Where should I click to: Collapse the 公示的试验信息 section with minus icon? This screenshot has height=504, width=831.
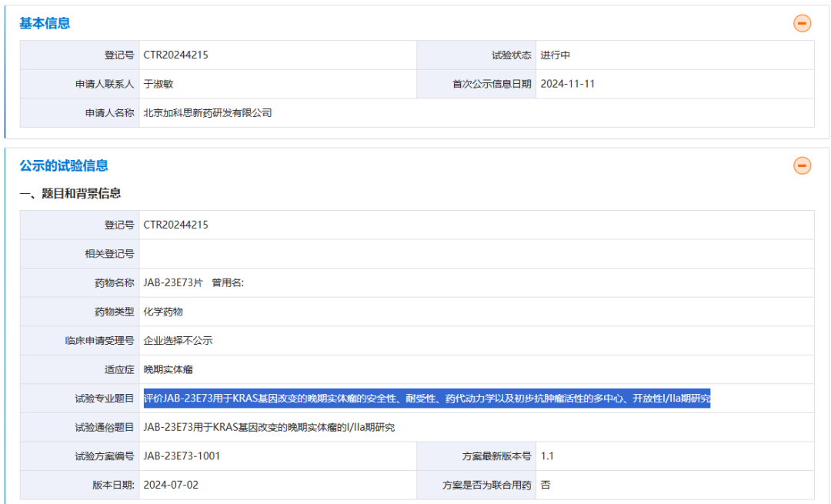pos(802,165)
